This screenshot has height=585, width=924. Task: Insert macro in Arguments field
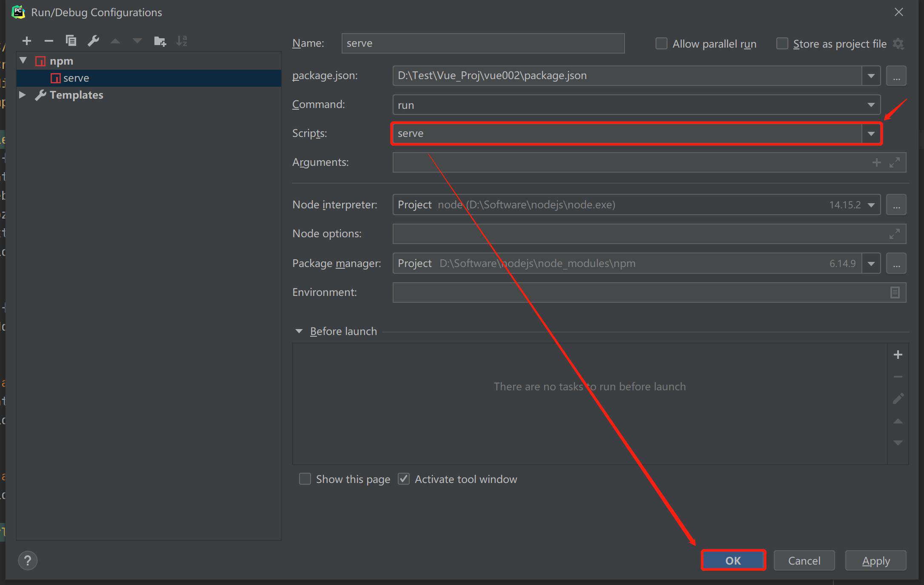click(876, 162)
